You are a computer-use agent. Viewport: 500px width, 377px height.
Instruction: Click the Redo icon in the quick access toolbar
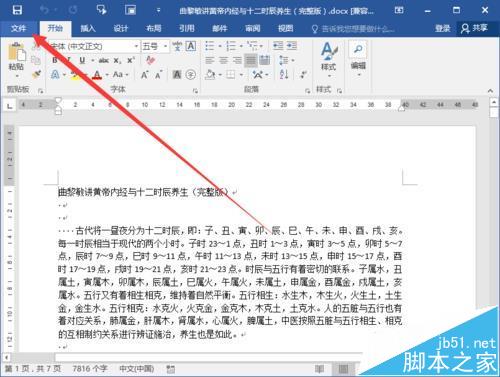pyautogui.click(x=73, y=10)
